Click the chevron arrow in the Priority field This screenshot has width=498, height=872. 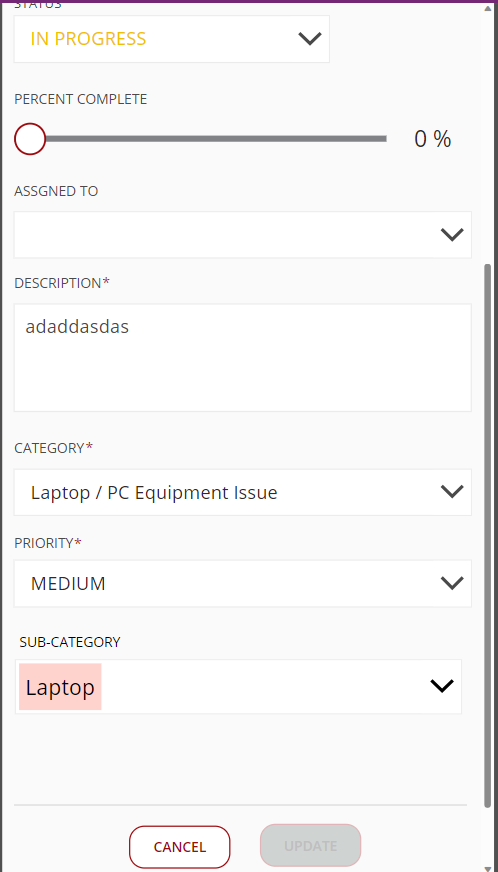coord(452,583)
